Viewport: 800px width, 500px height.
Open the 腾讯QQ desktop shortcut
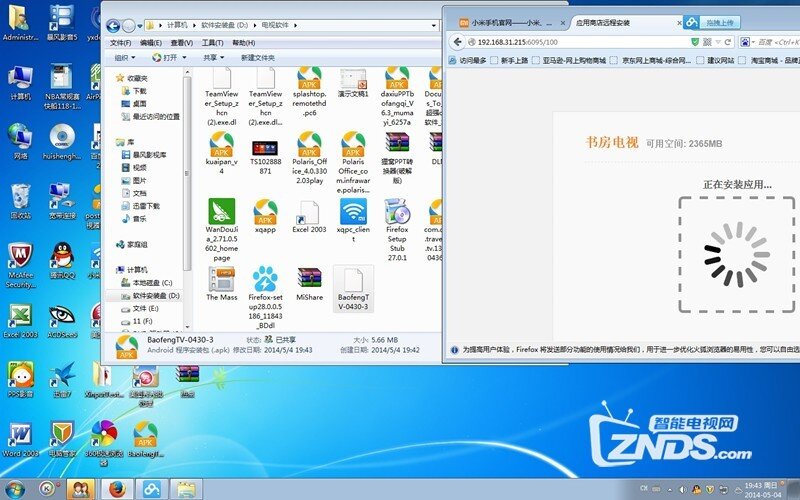point(62,261)
